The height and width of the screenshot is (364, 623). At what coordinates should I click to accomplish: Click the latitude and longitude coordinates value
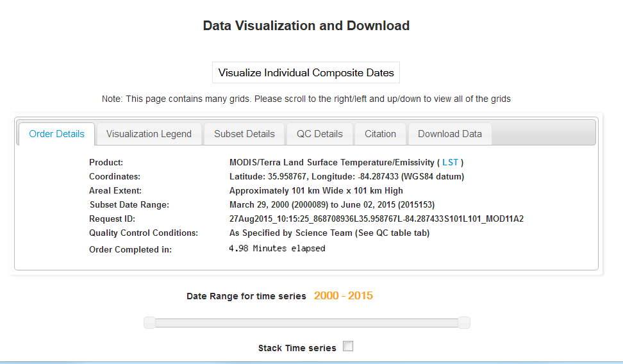pos(346,177)
